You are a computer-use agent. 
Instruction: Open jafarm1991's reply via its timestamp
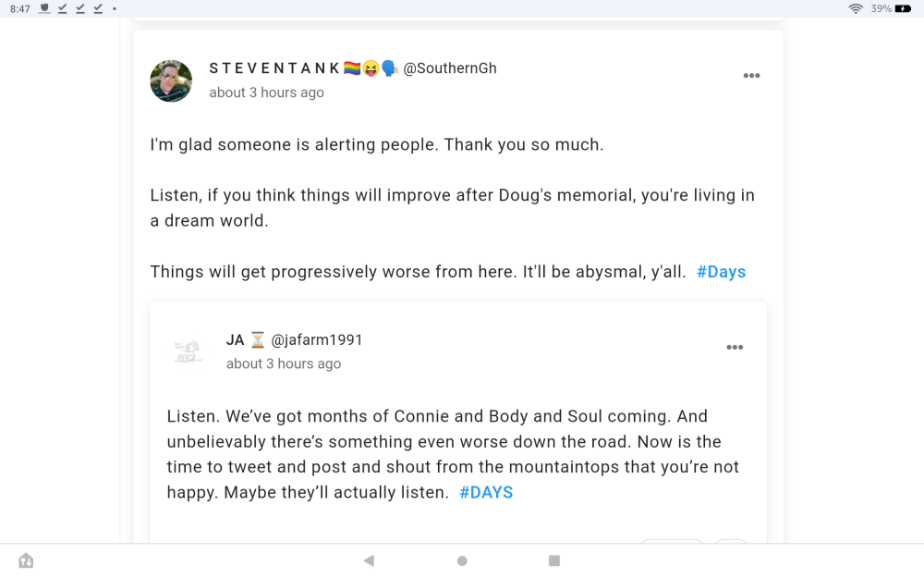tap(283, 363)
